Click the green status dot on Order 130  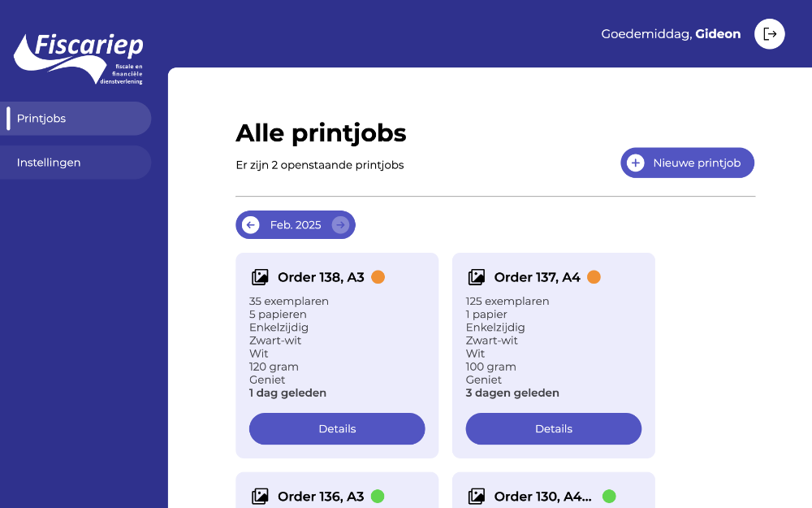click(610, 496)
